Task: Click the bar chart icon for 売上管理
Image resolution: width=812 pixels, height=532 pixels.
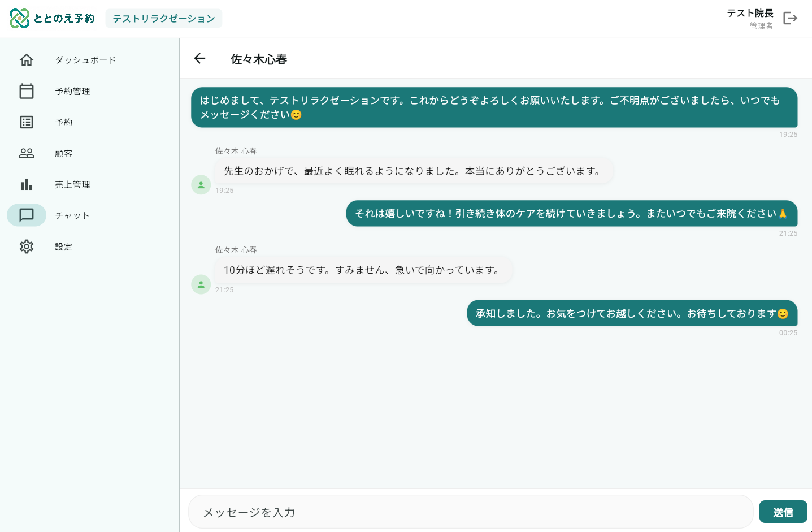Action: click(27, 184)
